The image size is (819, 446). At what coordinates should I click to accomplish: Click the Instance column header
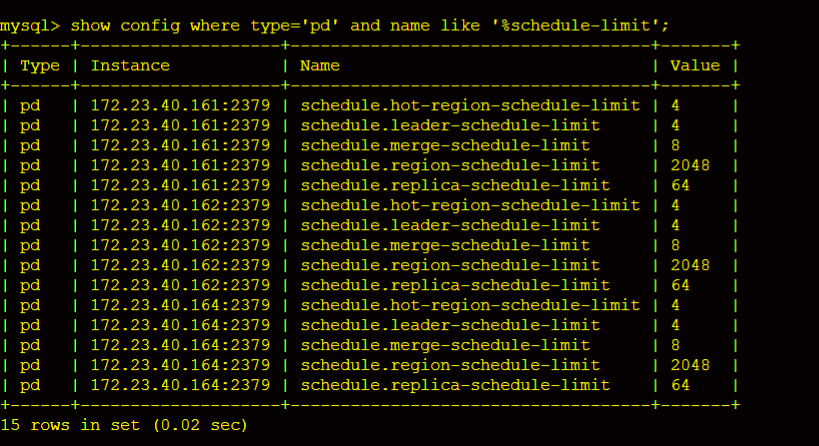point(130,66)
